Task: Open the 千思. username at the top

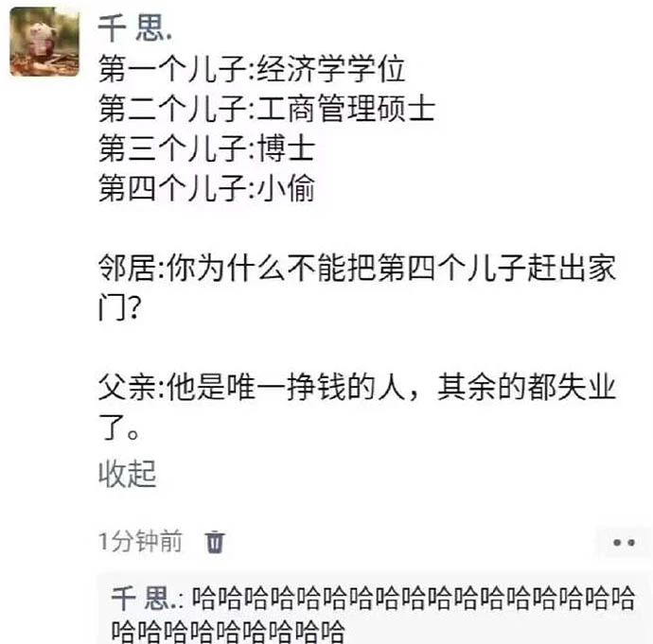Action: [x=134, y=27]
